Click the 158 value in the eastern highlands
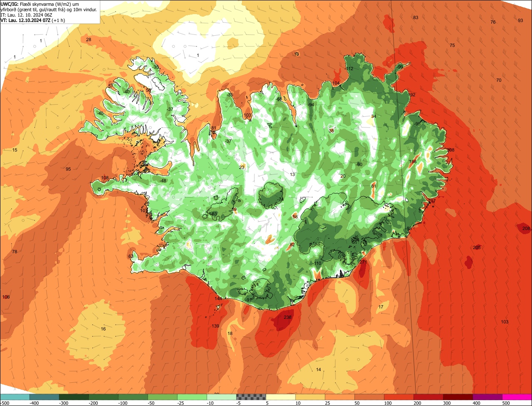 [x=413, y=162]
